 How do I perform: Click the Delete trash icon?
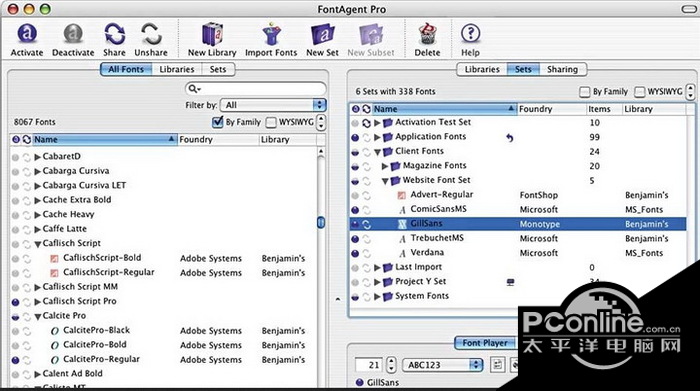coord(427,34)
